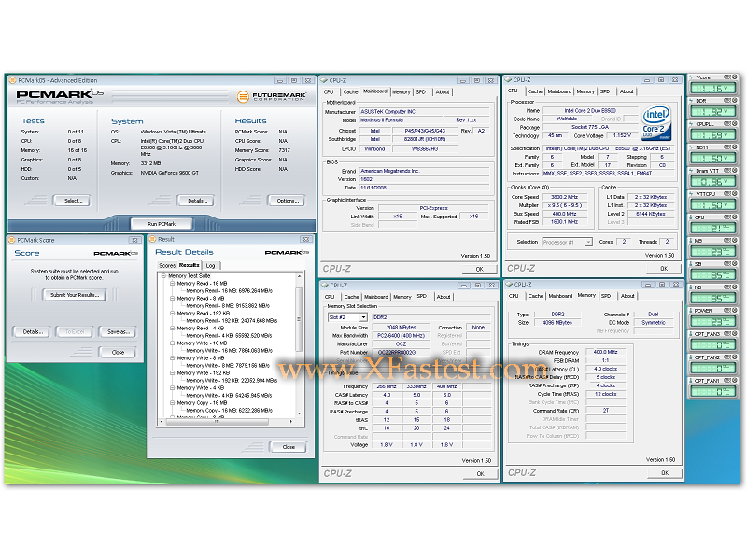Click the PCMark05 title bar application icon

pyautogui.click(x=13, y=80)
